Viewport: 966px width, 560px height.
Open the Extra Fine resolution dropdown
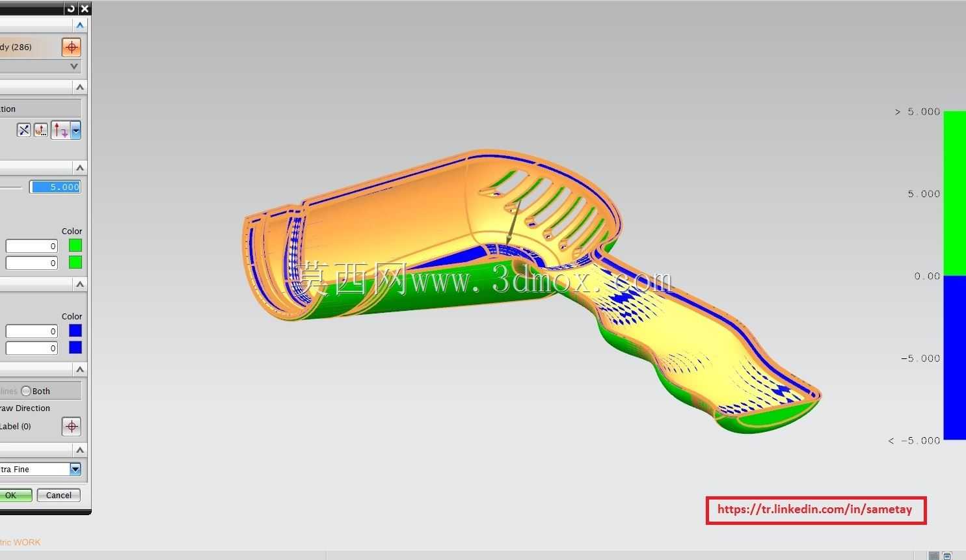[x=75, y=469]
